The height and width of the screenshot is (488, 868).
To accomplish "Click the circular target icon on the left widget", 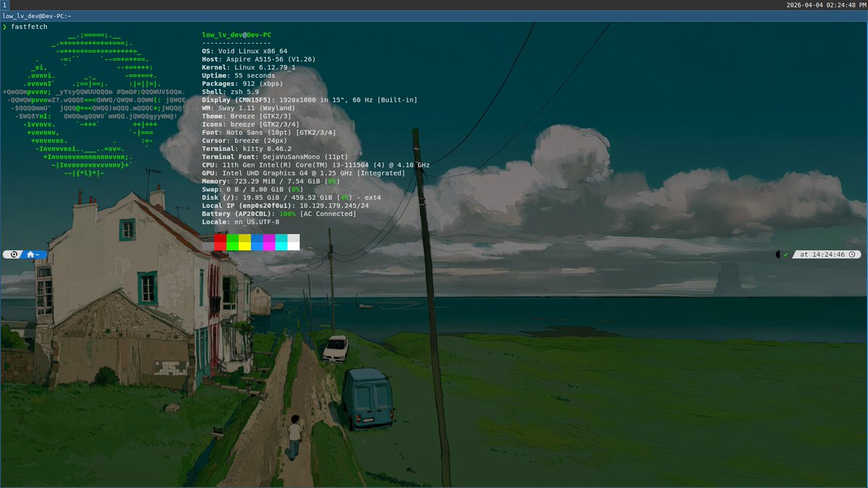I will 14,254.
